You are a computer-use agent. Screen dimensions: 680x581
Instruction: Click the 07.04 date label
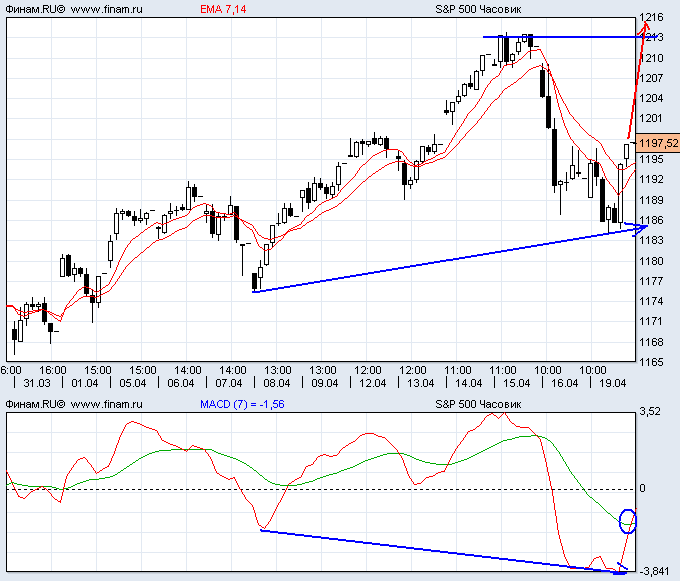(229, 383)
